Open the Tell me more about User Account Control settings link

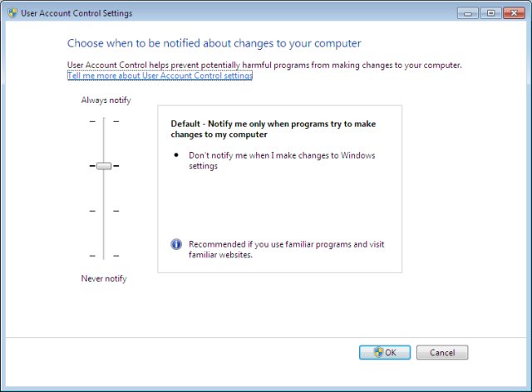160,76
